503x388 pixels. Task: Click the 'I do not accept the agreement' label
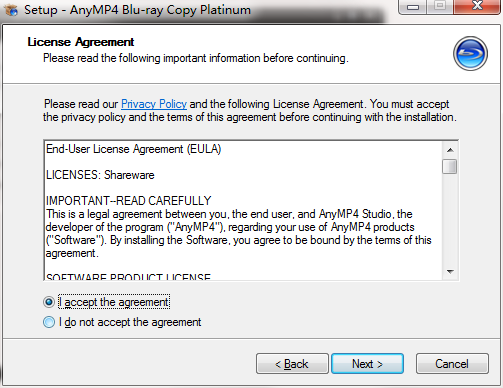pos(130,322)
